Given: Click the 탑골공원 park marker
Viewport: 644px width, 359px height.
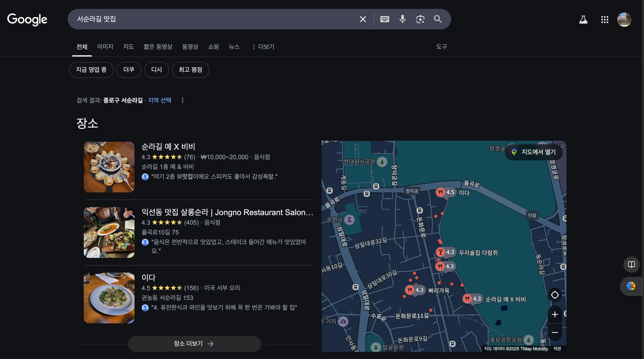Looking at the screenshot, I should click(375, 347).
